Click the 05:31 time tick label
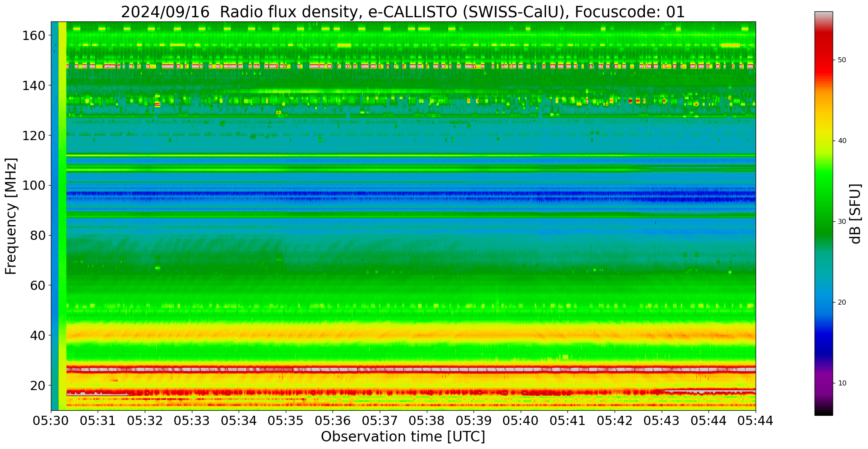This screenshot has height=449, width=868. point(98,420)
